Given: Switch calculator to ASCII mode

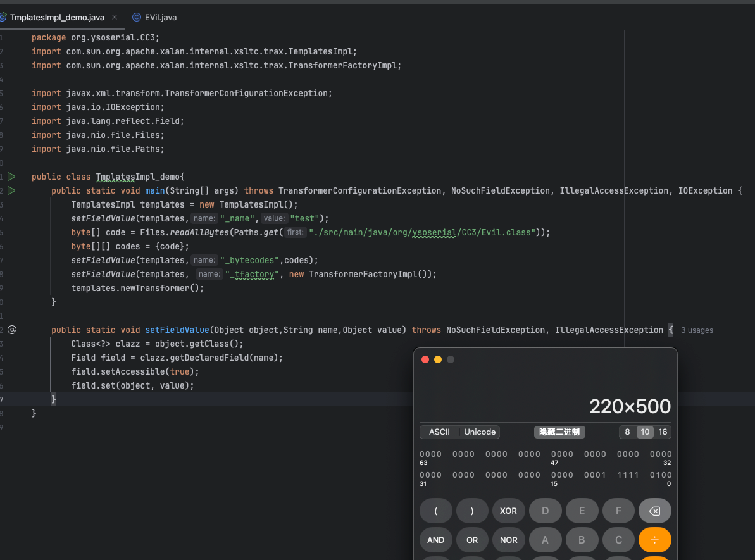Looking at the screenshot, I should coord(439,432).
